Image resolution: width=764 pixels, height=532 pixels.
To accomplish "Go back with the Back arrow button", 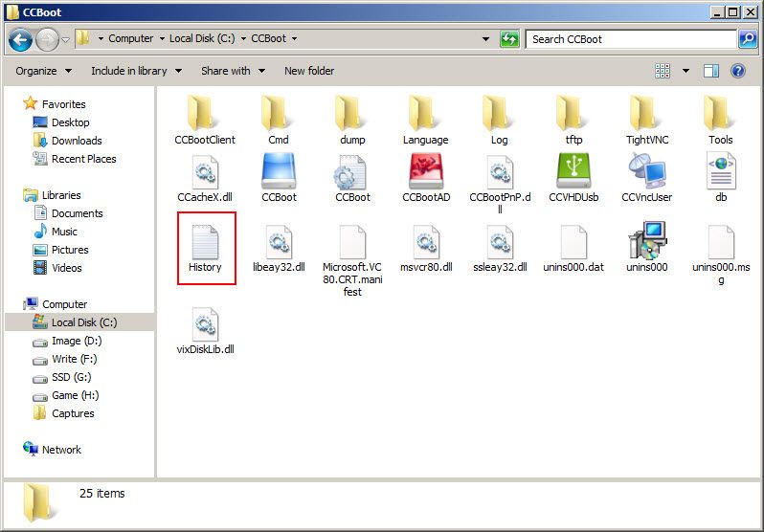I will tap(20, 39).
